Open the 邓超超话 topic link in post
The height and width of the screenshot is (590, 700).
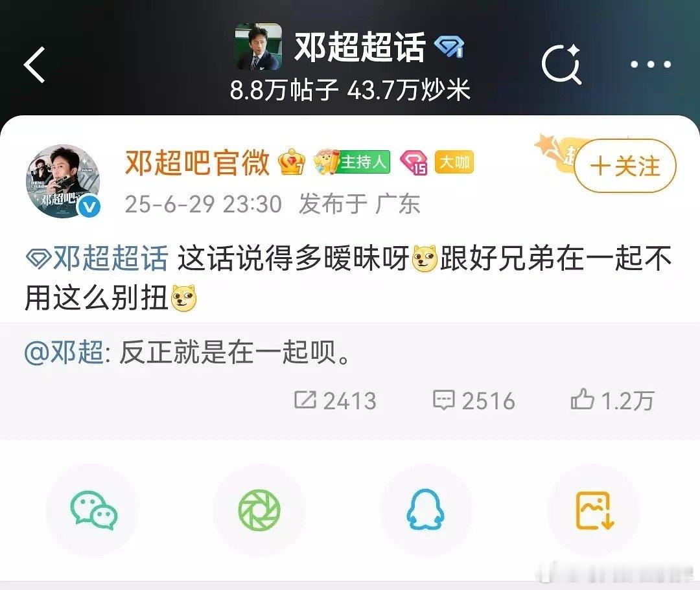pyautogui.click(x=97, y=258)
